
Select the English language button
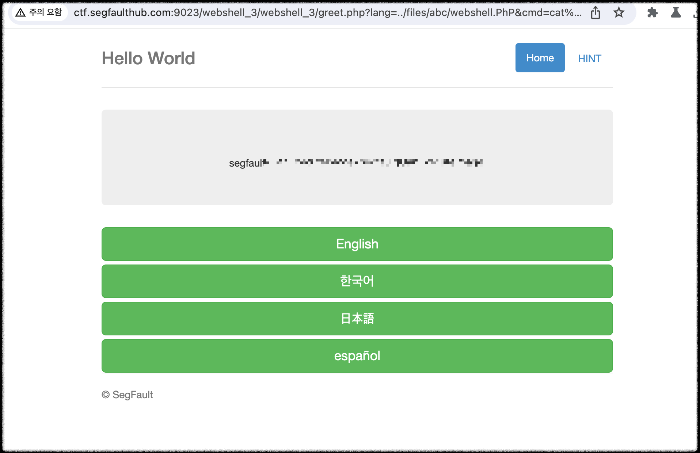click(x=357, y=244)
